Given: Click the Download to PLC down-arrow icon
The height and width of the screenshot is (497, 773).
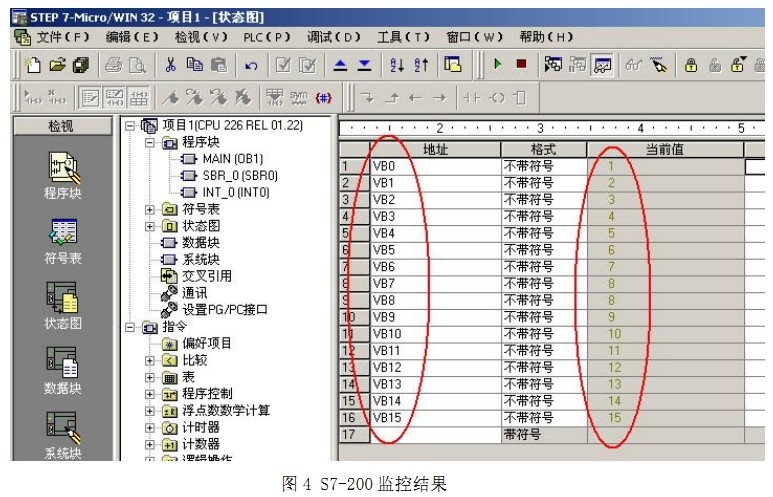Looking at the screenshot, I should (364, 65).
